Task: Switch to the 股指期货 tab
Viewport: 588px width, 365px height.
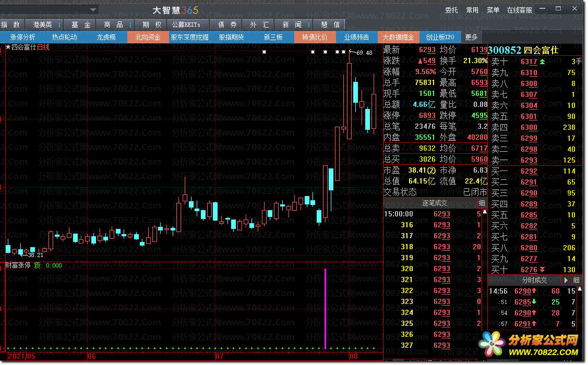Action: tap(231, 37)
